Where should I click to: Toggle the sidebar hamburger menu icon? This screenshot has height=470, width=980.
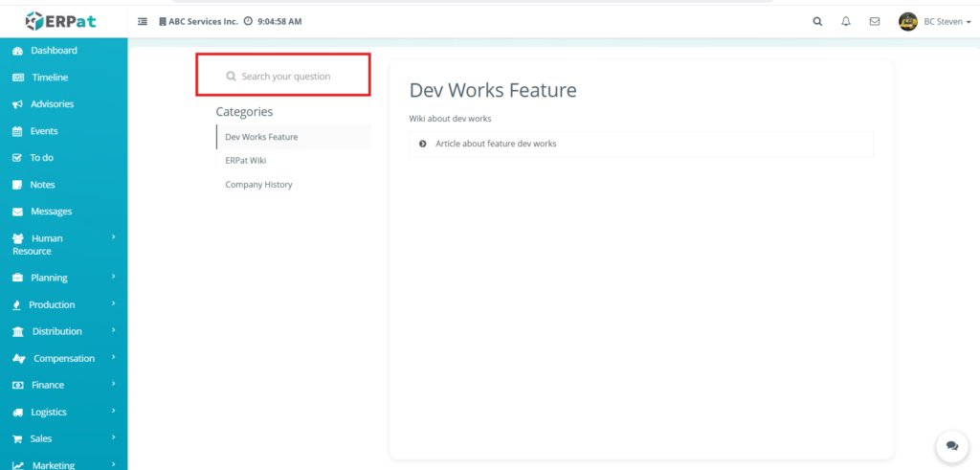click(143, 21)
